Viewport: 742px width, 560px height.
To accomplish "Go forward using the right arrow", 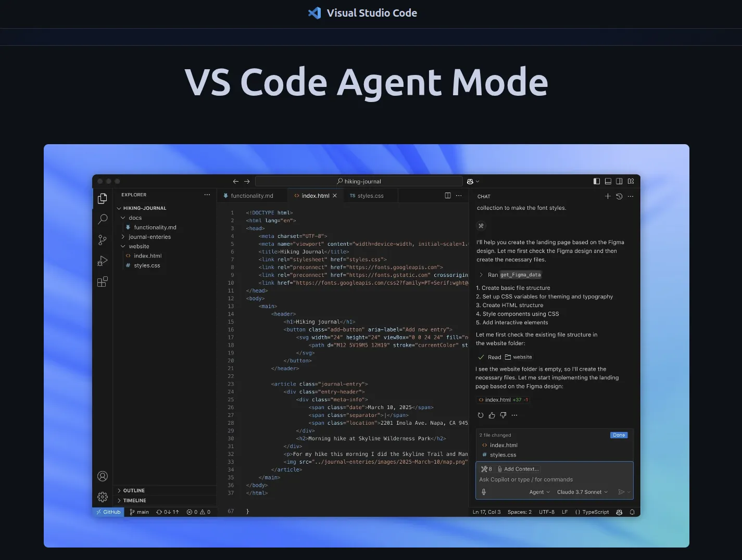I will [247, 182].
